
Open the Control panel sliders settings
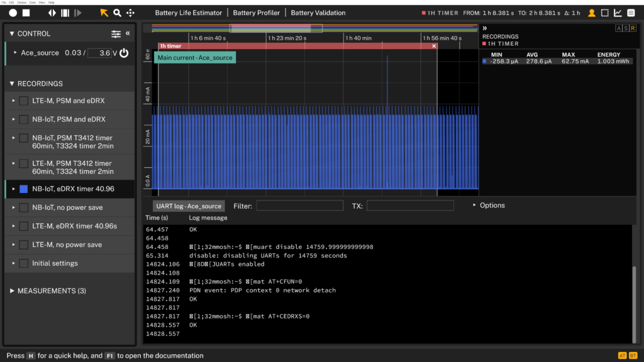[x=116, y=34]
